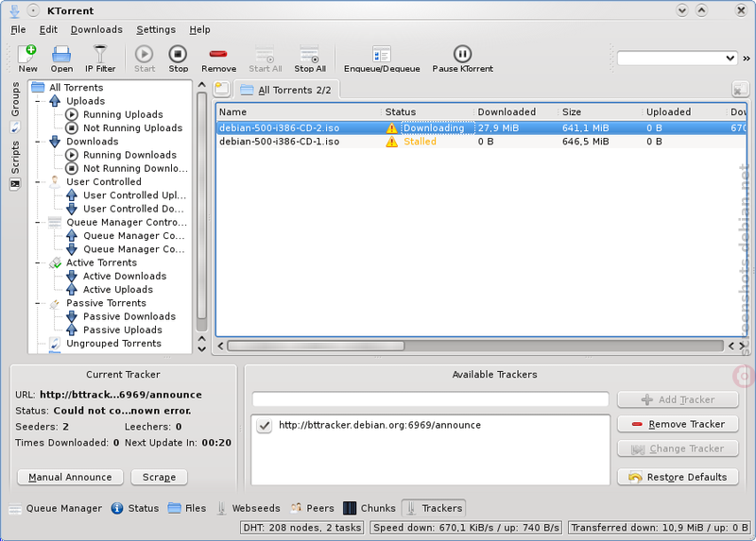Screen dimensions: 756x541
Task: Sort torrents by the Status column header
Action: [428, 112]
